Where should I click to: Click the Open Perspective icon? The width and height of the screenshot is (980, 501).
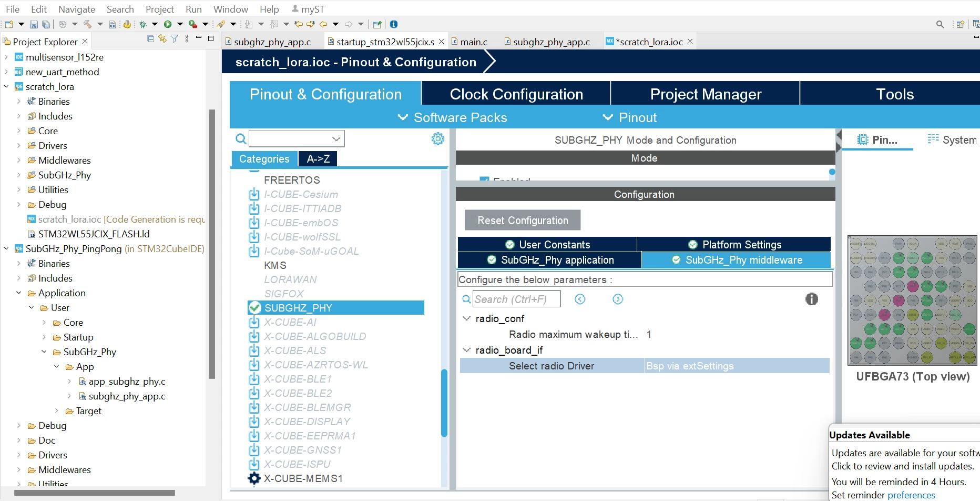point(960,24)
